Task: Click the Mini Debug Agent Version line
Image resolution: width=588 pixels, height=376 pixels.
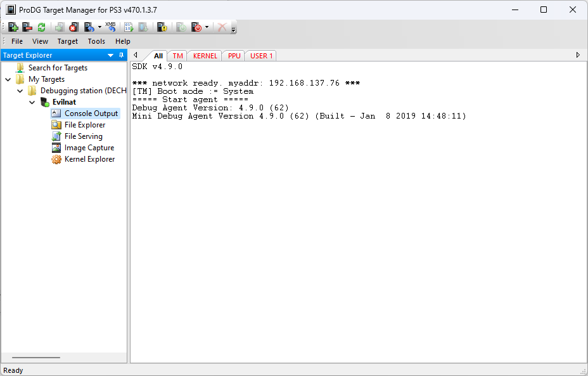Action: [x=299, y=116]
